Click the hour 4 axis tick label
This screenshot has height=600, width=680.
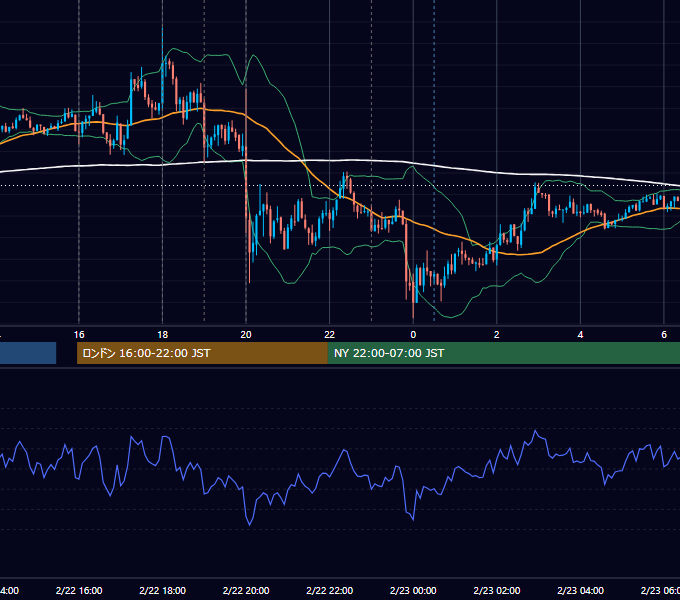pyautogui.click(x=580, y=335)
